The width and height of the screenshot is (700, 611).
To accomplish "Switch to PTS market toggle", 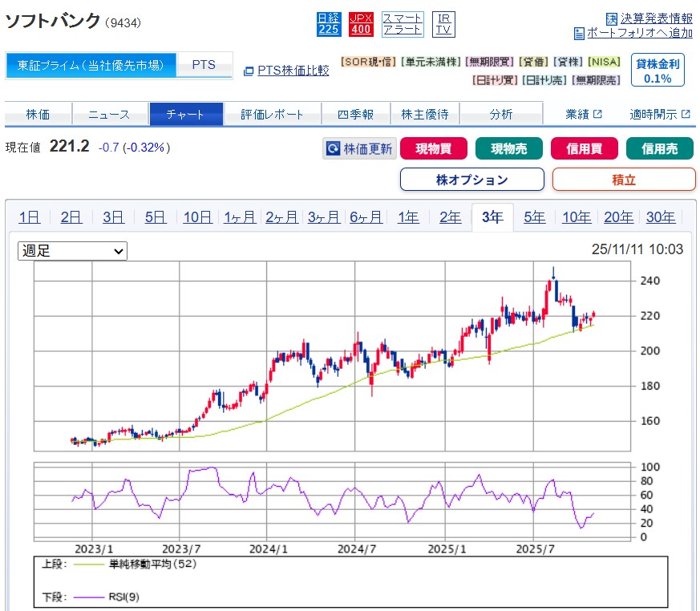I will tap(204, 65).
